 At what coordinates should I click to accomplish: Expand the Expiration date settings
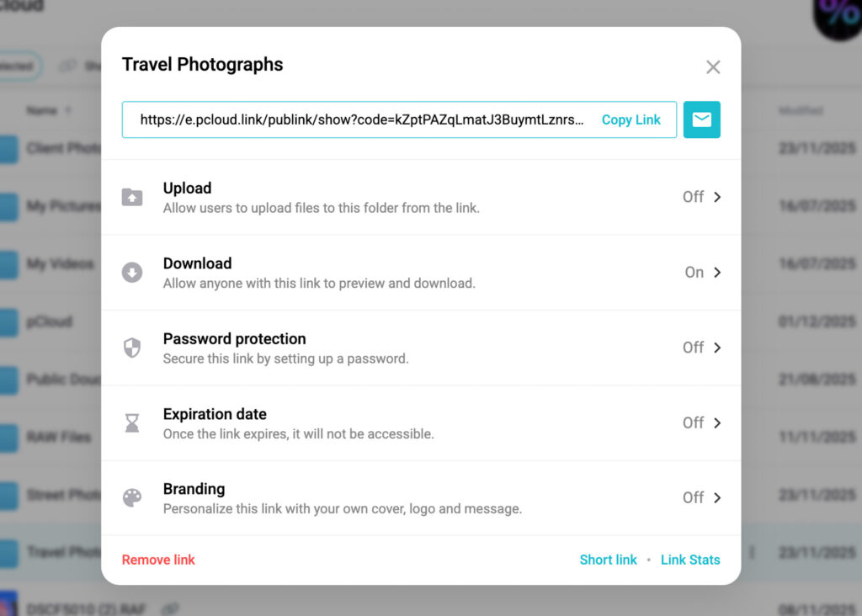[717, 422]
